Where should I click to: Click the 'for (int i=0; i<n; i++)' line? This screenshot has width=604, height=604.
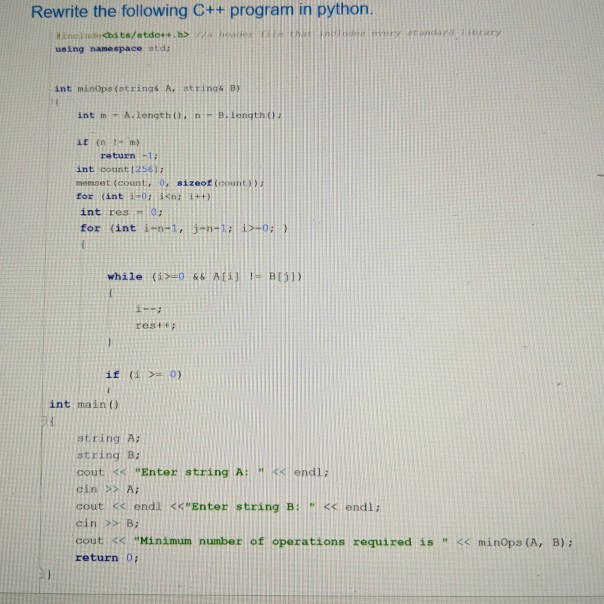[143, 196]
